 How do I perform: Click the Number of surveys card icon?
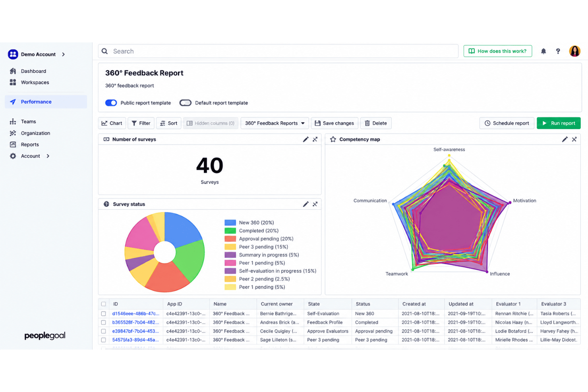(x=106, y=139)
